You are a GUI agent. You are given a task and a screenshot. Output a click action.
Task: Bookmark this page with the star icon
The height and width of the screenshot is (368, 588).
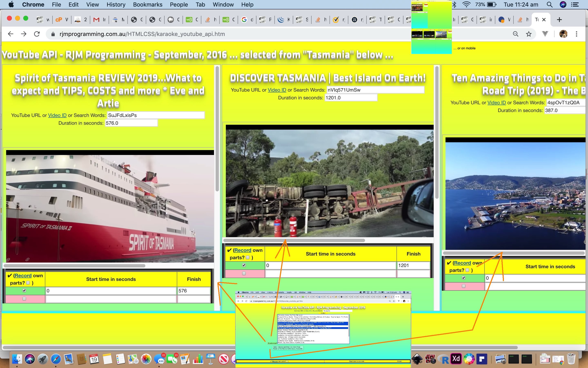(x=529, y=34)
